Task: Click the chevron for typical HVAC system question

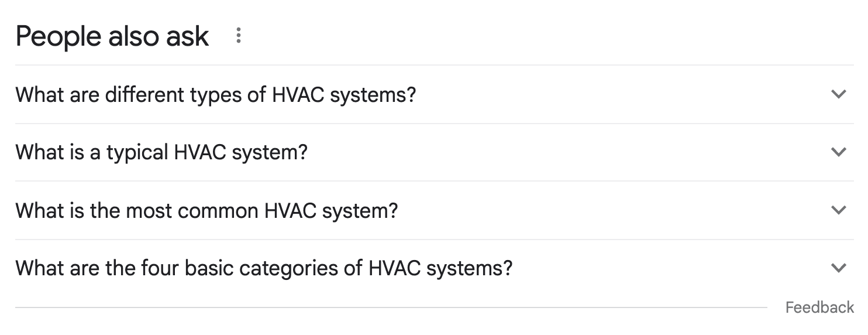Action: click(x=838, y=152)
